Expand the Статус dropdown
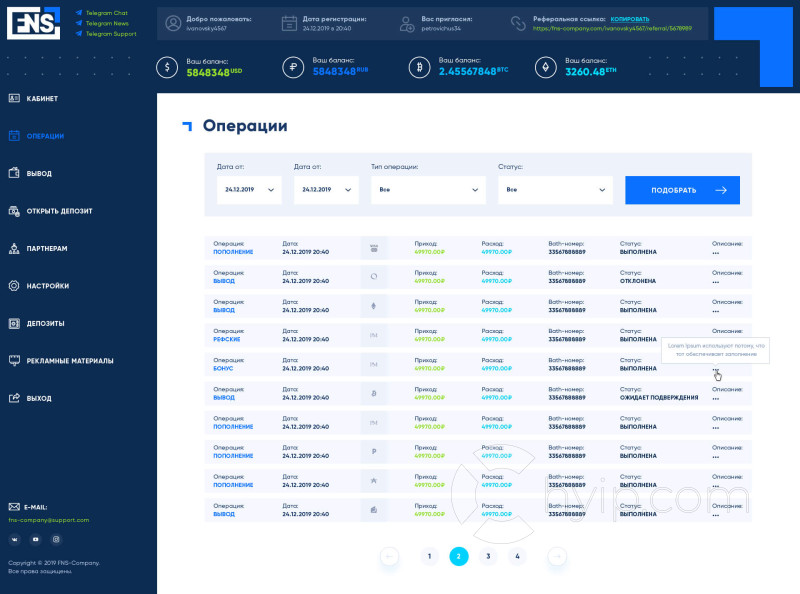This screenshot has width=800, height=594. (x=555, y=190)
